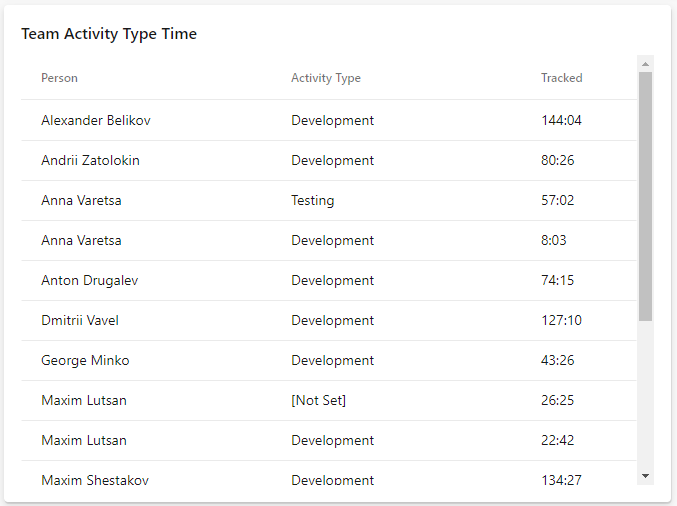The height and width of the screenshot is (506, 677).
Task: Click the vertical scrollbar thumb
Action: tap(645, 195)
